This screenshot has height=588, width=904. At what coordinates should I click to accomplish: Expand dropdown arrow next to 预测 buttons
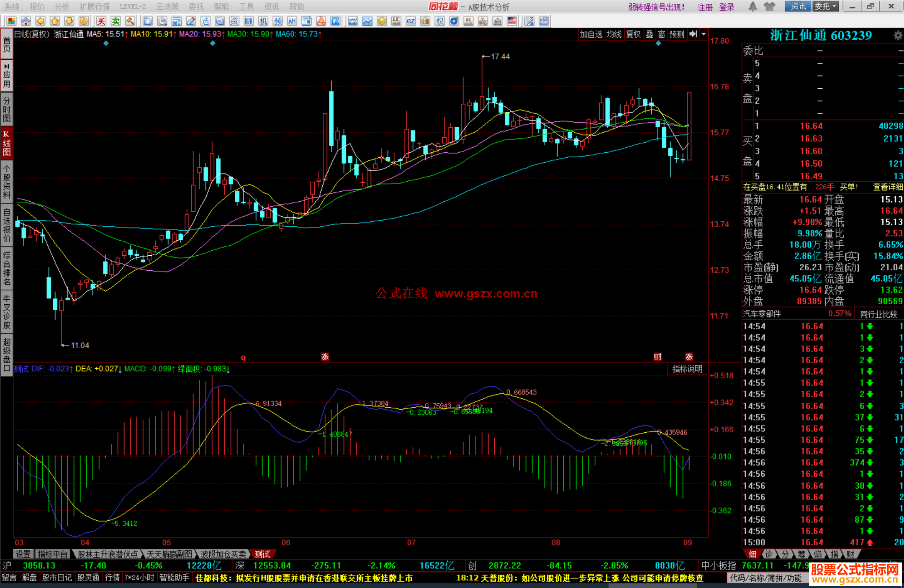[704, 34]
